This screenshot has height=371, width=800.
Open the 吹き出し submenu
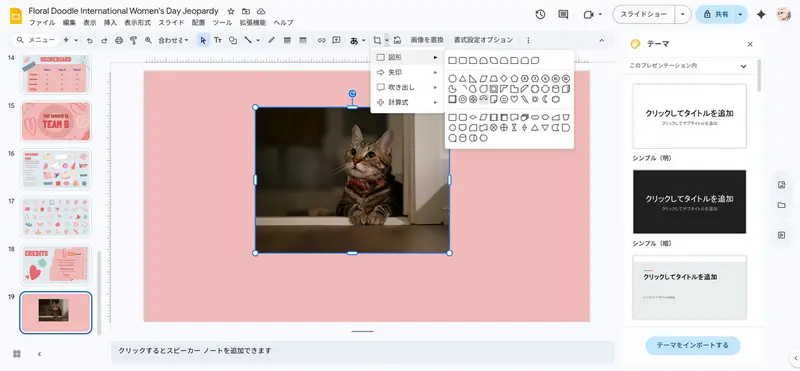(x=408, y=87)
